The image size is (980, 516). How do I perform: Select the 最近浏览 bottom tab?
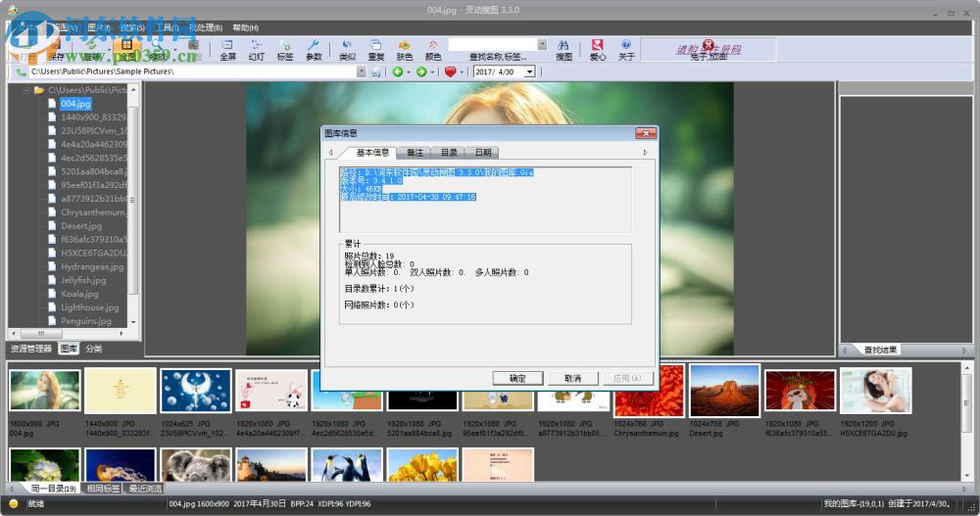click(x=145, y=489)
